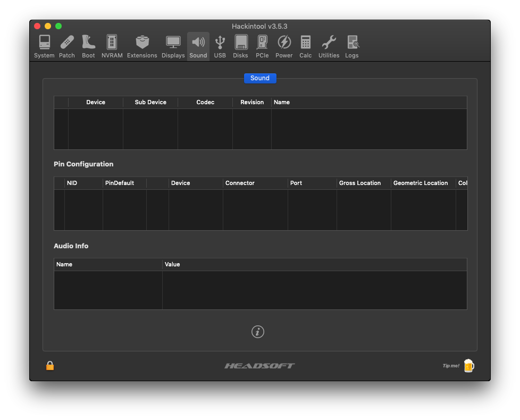
Task: Open the USB section
Action: pos(220,47)
